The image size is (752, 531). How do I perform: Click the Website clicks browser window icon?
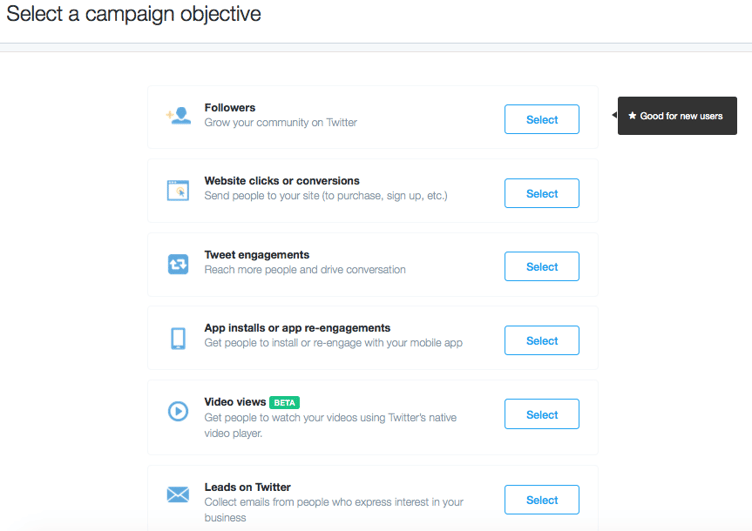178,190
